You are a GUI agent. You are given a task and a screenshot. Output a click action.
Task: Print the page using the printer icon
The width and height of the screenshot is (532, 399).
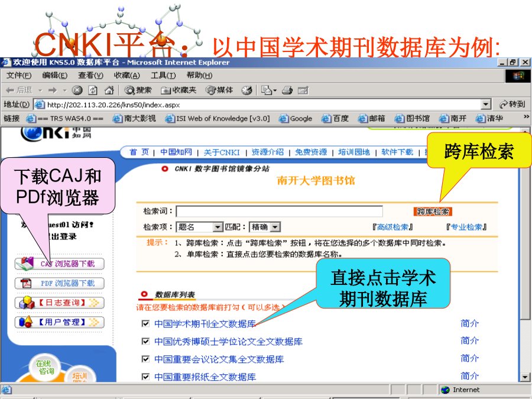pyautogui.click(x=287, y=90)
